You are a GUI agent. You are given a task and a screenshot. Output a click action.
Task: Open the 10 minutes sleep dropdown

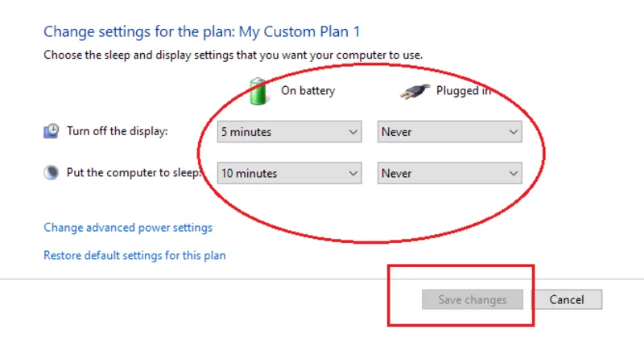click(x=290, y=173)
